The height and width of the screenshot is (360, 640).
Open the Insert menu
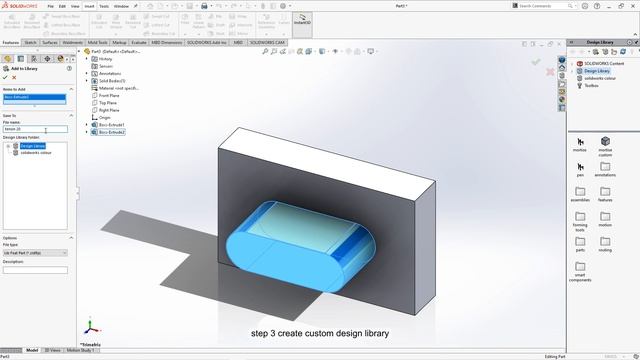(89, 6)
